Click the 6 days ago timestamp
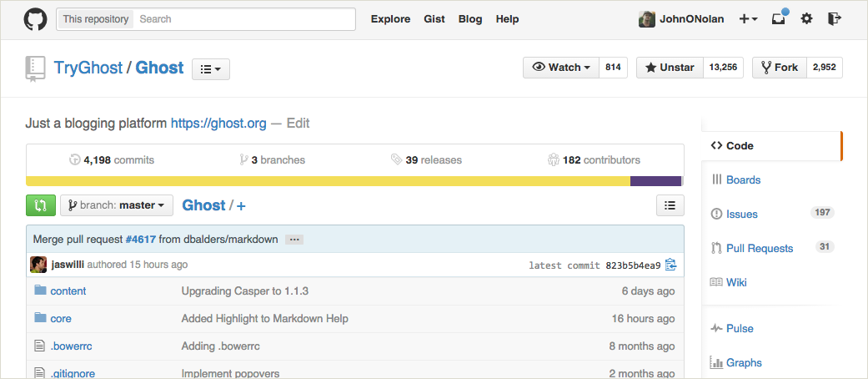This screenshot has height=379, width=868. tap(648, 291)
